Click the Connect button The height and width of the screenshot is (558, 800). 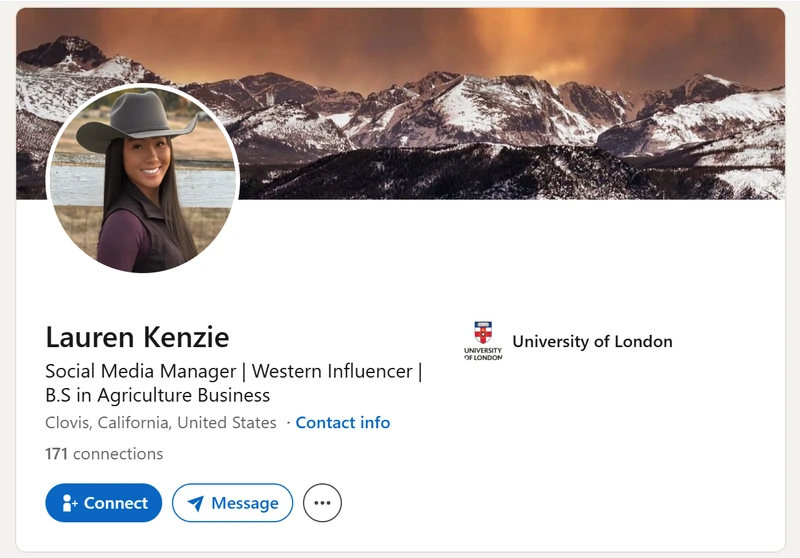click(104, 503)
